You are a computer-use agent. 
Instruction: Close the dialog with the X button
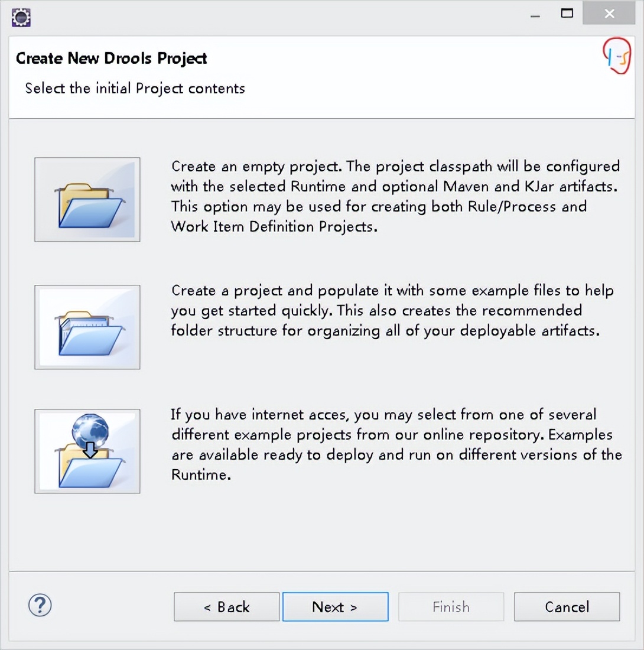[x=609, y=14]
